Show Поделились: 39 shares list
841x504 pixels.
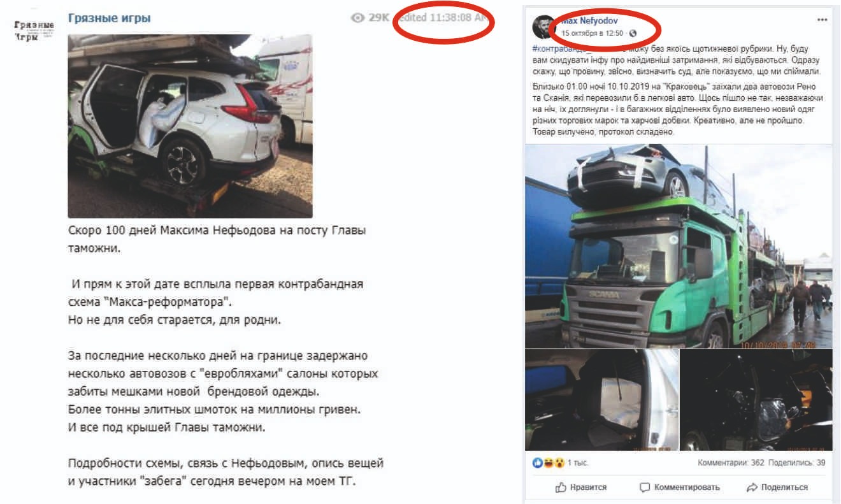click(x=796, y=463)
